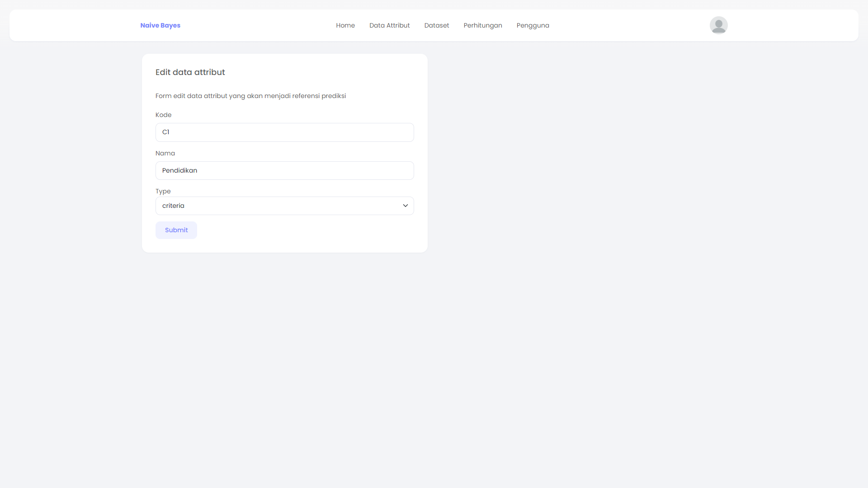Click the form description text
This screenshot has width=868, height=488.
(x=250, y=96)
